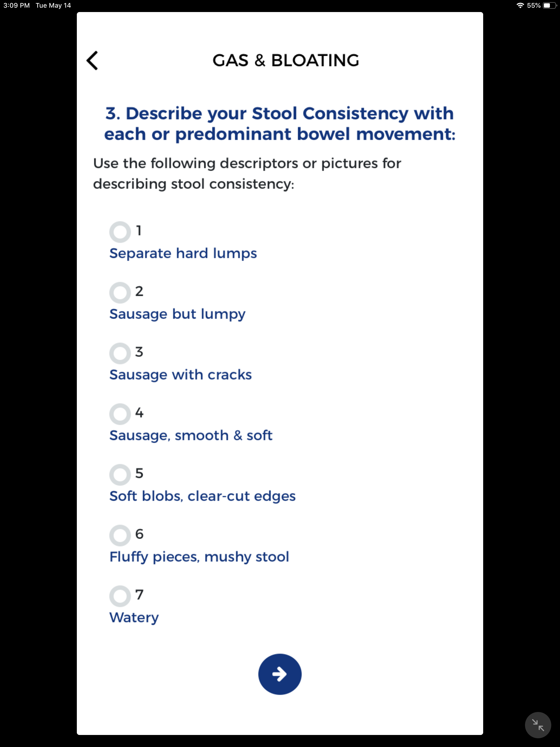Tap the battery indicator in the status bar
Screen dimensions: 560x747
549,5
